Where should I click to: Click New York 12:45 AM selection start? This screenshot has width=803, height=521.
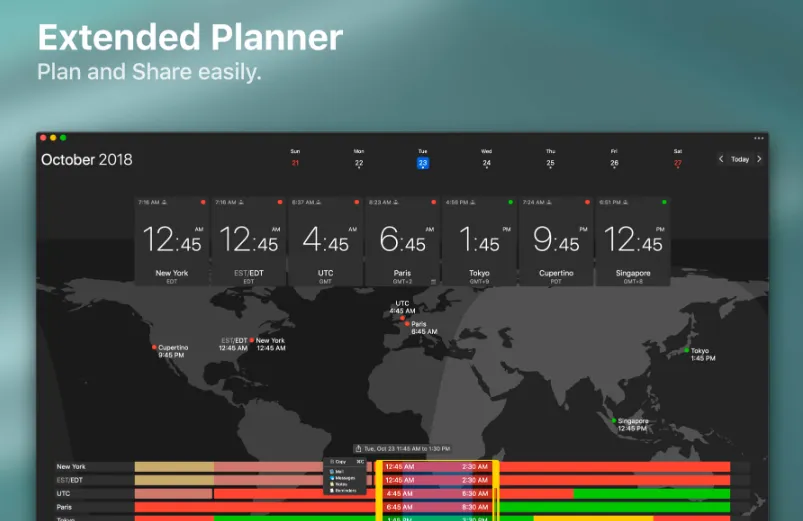coord(399,467)
